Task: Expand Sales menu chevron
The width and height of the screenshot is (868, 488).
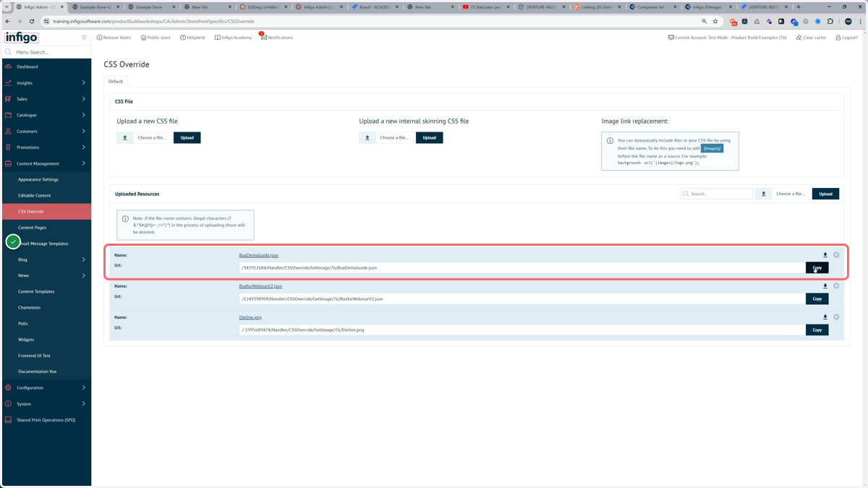Action: [84, 99]
